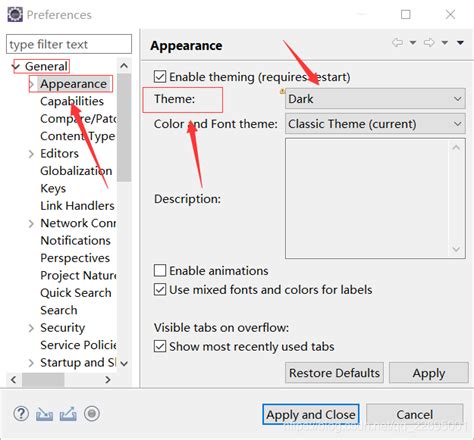474x440 pixels.
Task: Open the back history dropdown arrow
Action: click(413, 43)
